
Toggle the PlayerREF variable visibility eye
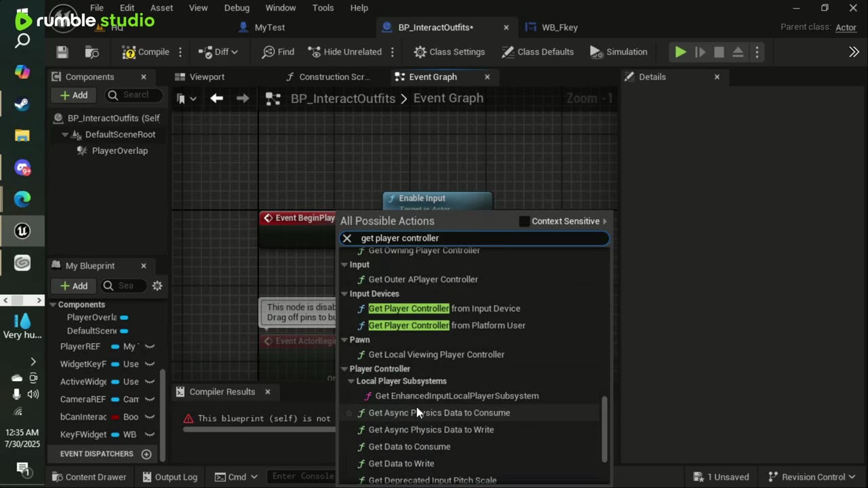pyautogui.click(x=150, y=346)
